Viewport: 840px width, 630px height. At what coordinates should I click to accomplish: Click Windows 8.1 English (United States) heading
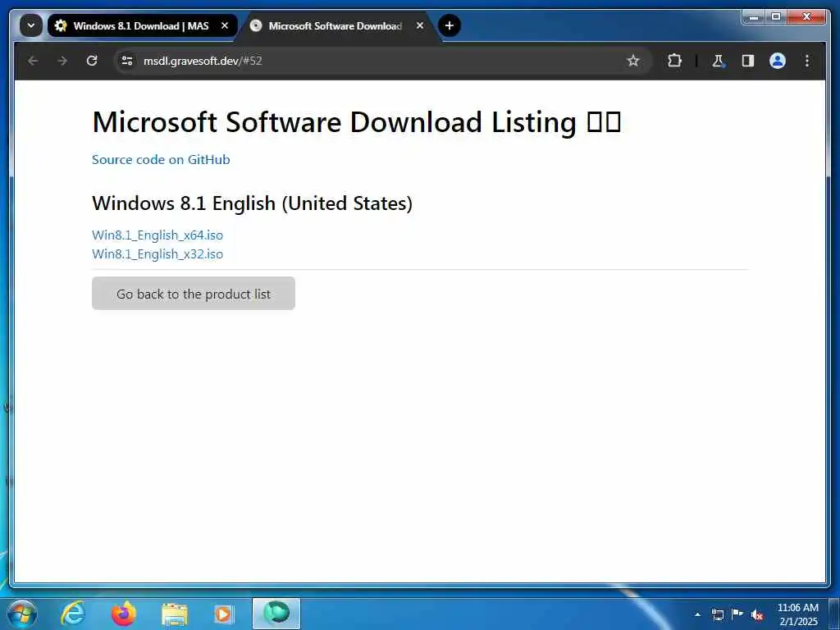tap(253, 203)
